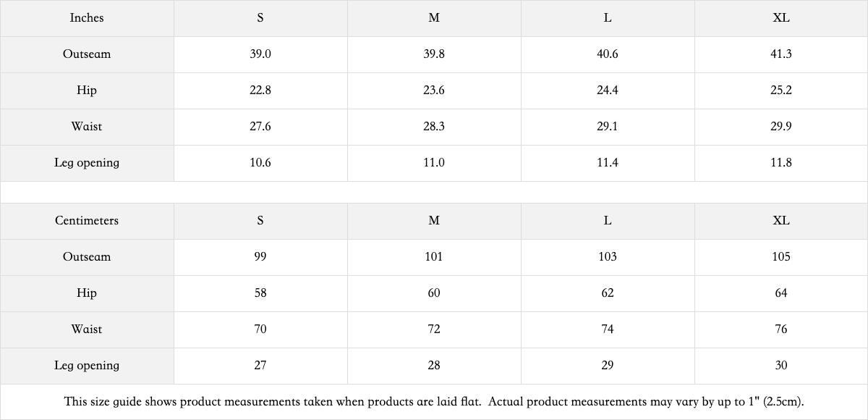This screenshot has height=420, width=868.
Task: Select the XL column header in Inches table
Action: pyautogui.click(x=781, y=18)
